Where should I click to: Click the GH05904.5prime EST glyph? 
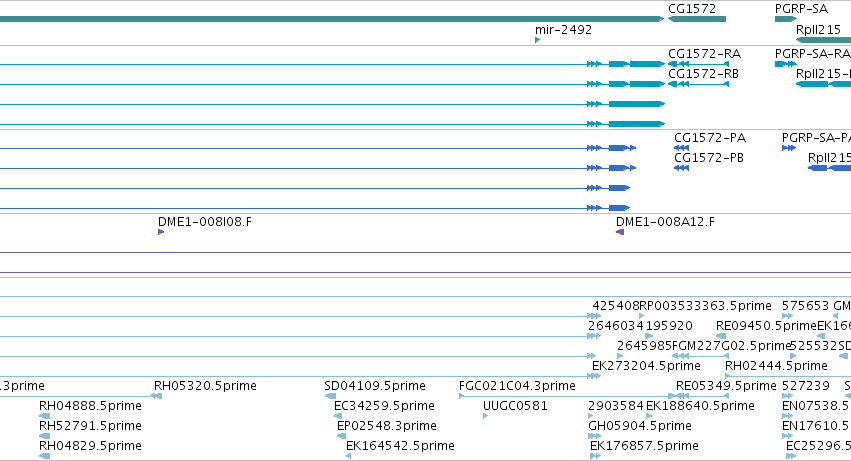(594, 436)
